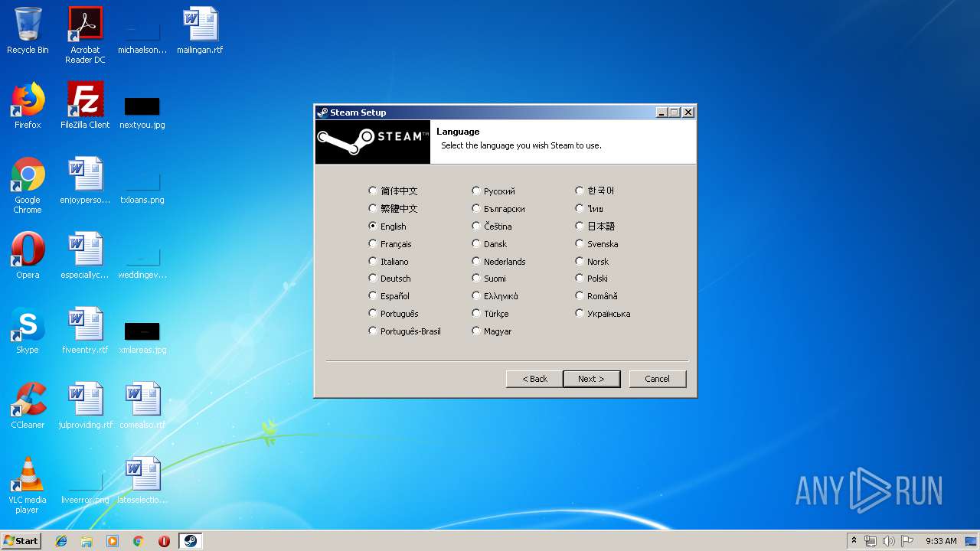Select the Google Chrome desktop shortcut
The height and width of the screenshot is (551, 980).
coord(28,185)
